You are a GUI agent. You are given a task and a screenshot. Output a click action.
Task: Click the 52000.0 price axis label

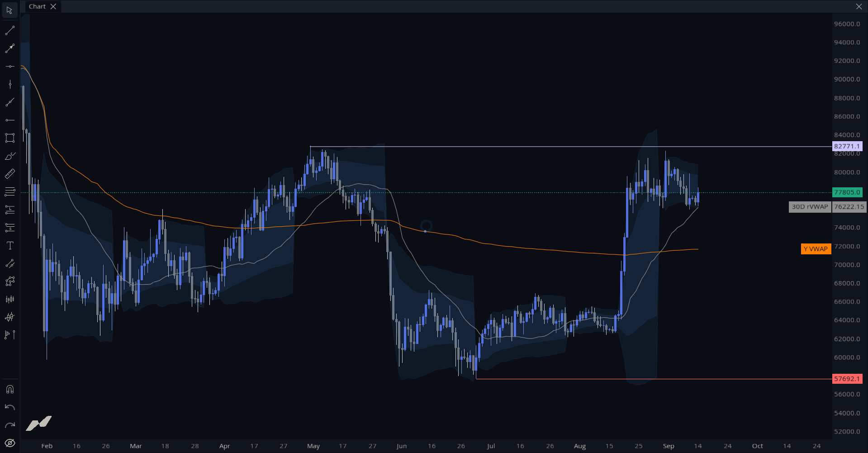pos(847,432)
